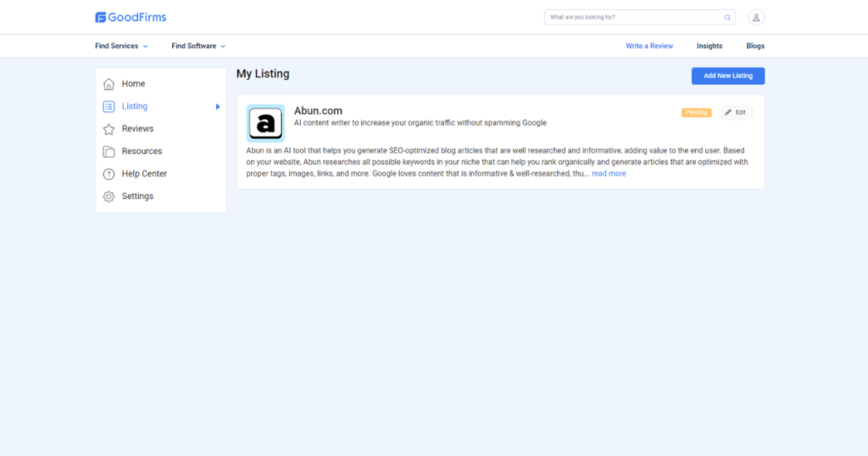Expand the Listing submenu arrow

218,106
